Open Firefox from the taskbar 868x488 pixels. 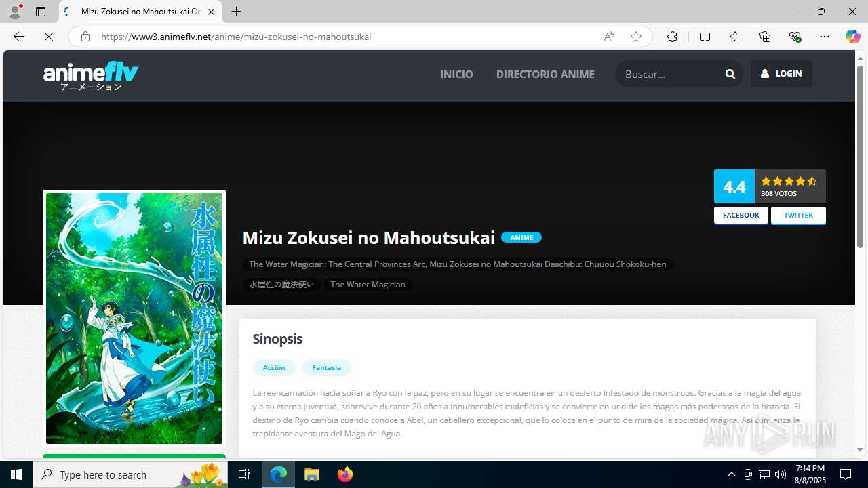344,474
